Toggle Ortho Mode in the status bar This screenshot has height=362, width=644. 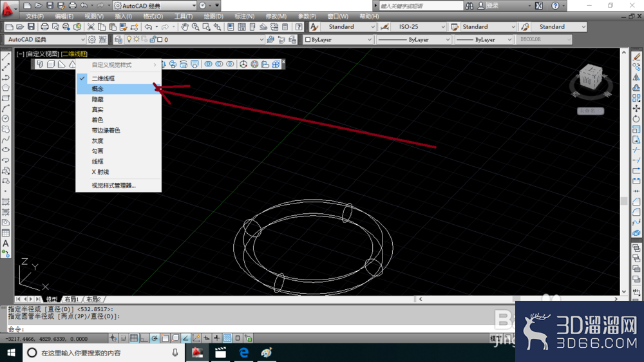(x=144, y=338)
